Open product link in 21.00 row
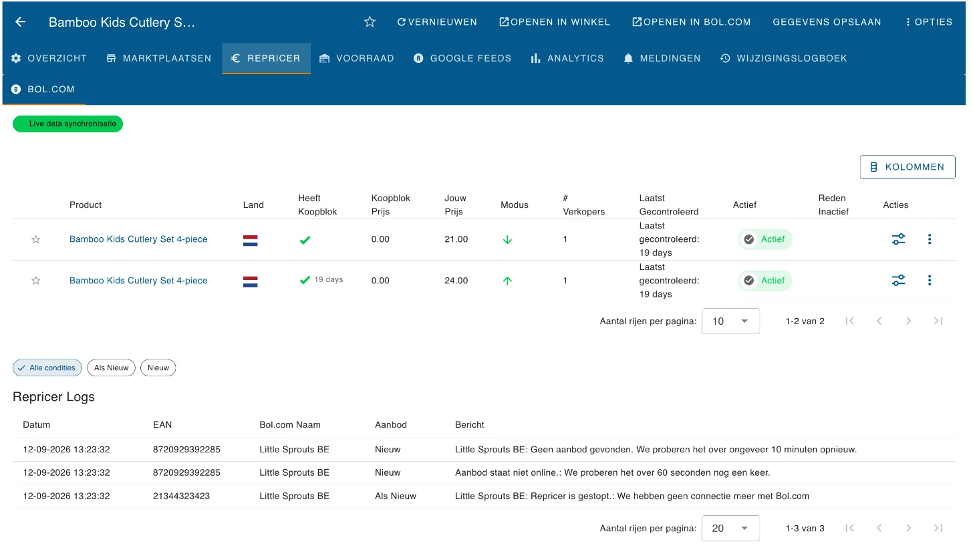The image size is (973, 560). pyautogui.click(x=138, y=239)
